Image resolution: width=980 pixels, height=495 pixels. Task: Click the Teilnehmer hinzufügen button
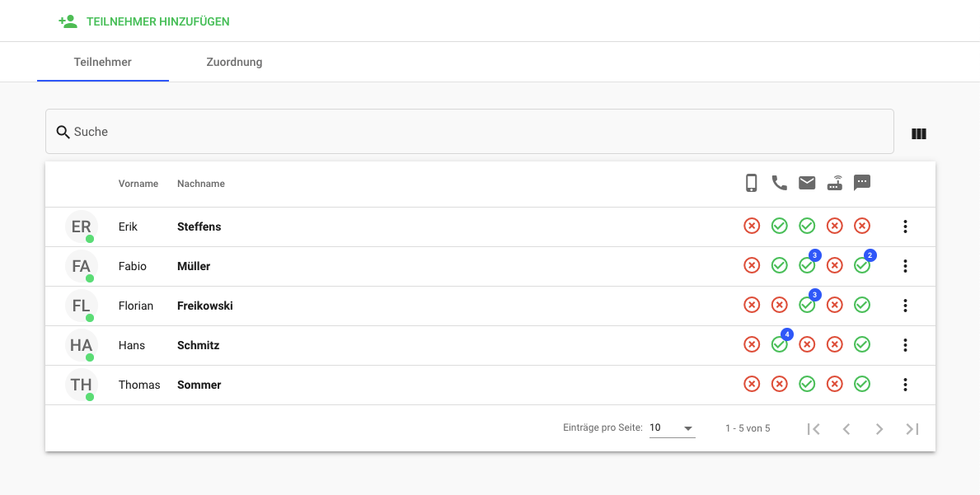pyautogui.click(x=157, y=21)
